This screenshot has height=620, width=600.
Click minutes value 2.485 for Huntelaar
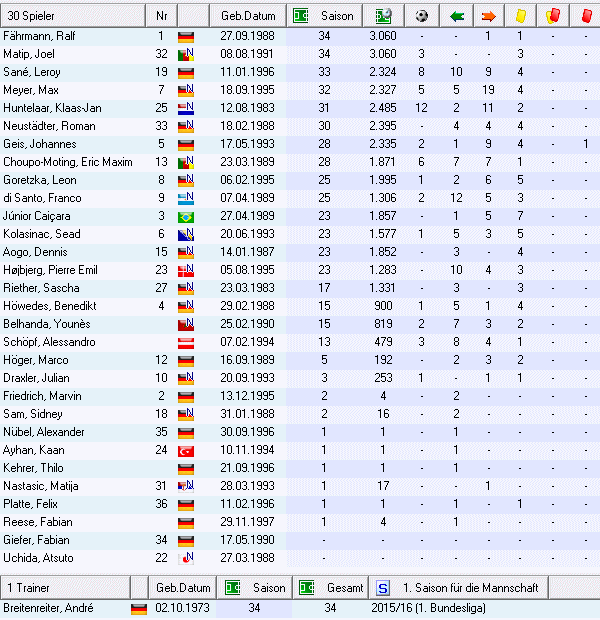point(382,108)
